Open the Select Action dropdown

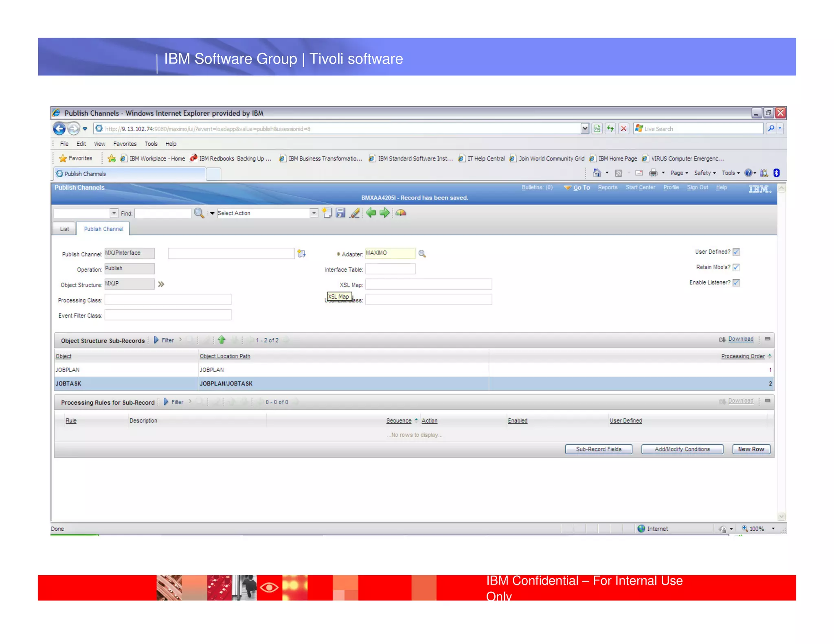(x=314, y=213)
